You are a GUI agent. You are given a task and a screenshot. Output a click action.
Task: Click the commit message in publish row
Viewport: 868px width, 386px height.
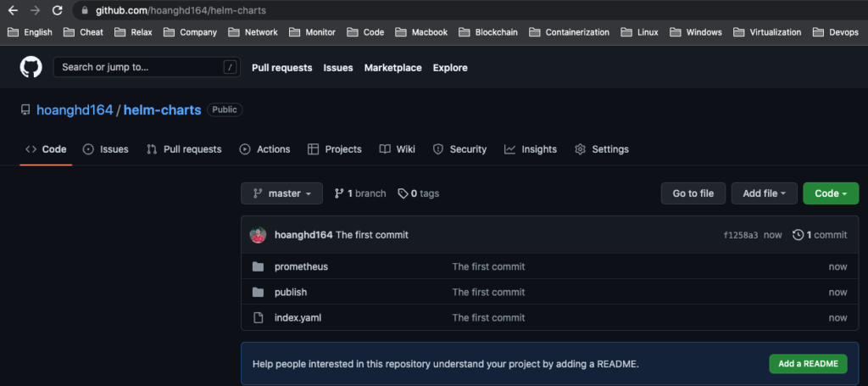[488, 293]
